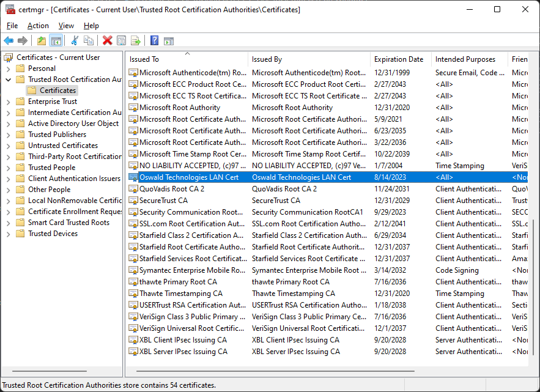The height and width of the screenshot is (392, 540).
Task: Delete using the red X toolbar icon
Action: pyautogui.click(x=107, y=41)
